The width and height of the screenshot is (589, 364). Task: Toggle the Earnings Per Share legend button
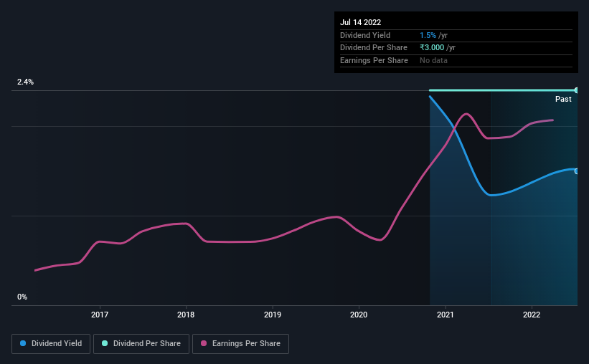(x=240, y=344)
